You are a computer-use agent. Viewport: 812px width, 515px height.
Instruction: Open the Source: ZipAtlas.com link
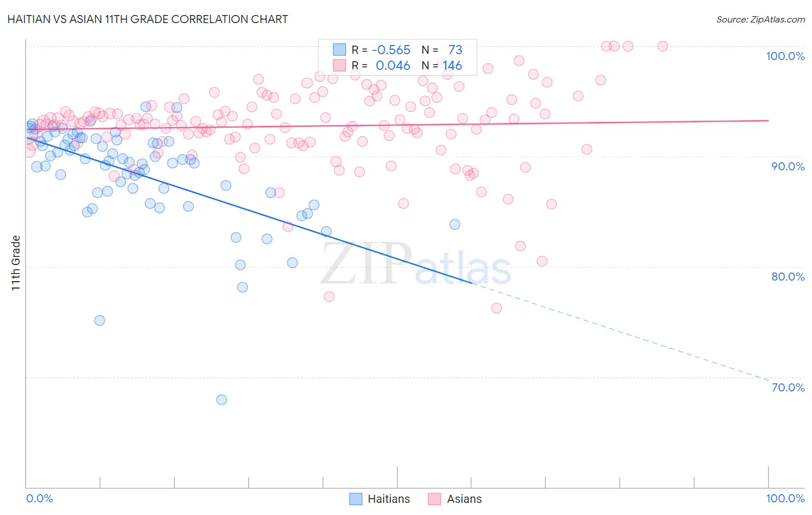pyautogui.click(x=761, y=19)
